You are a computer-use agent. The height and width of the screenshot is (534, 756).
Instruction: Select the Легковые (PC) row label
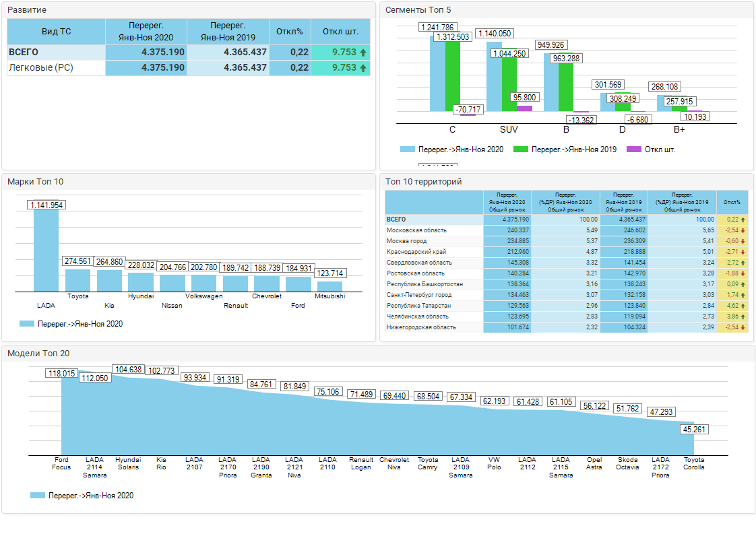[41, 68]
